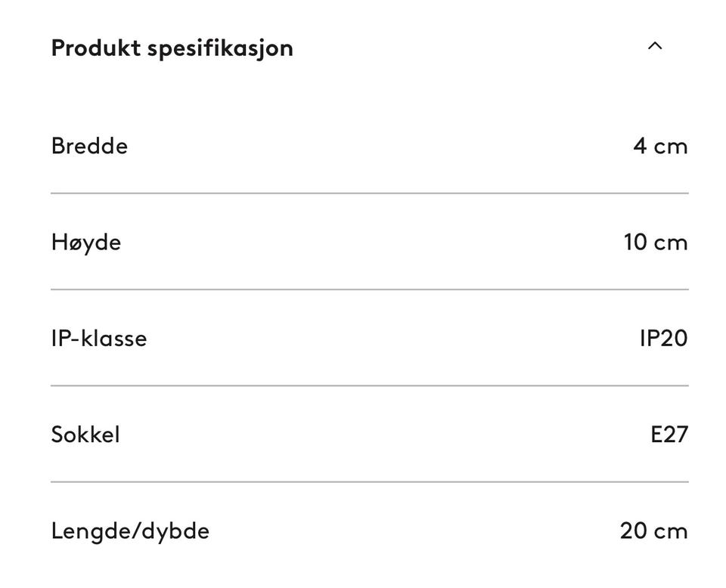The image size is (726, 588).
Task: Click the number 10 in Høyde row
Action: tap(635, 242)
